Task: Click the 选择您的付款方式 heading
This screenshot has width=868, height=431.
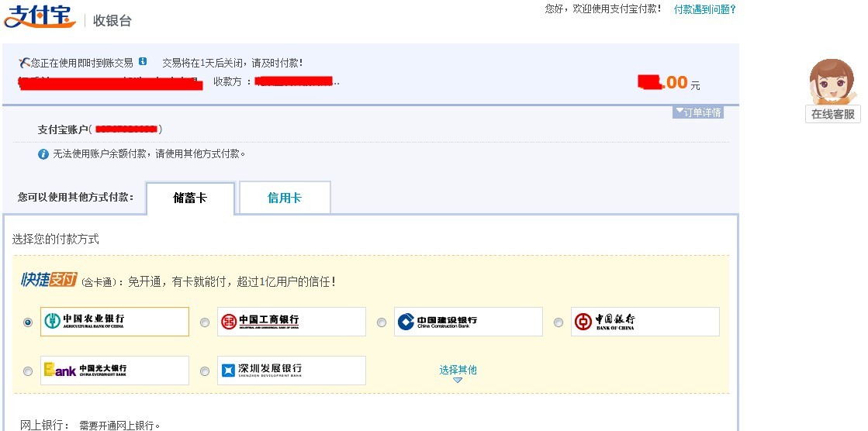Action: coord(55,240)
